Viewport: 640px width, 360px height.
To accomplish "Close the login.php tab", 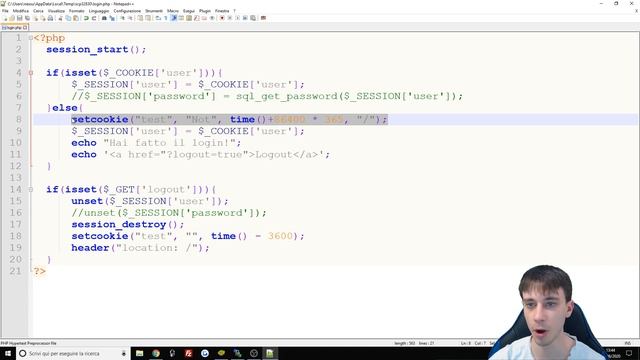I will point(25,27).
